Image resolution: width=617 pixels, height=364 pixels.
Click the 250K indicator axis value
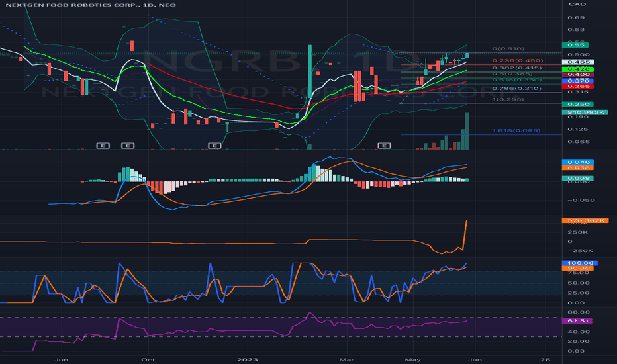[x=578, y=232]
